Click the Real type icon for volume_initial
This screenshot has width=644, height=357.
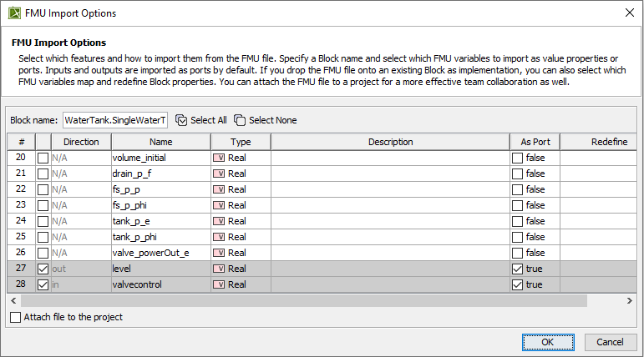[219, 158]
